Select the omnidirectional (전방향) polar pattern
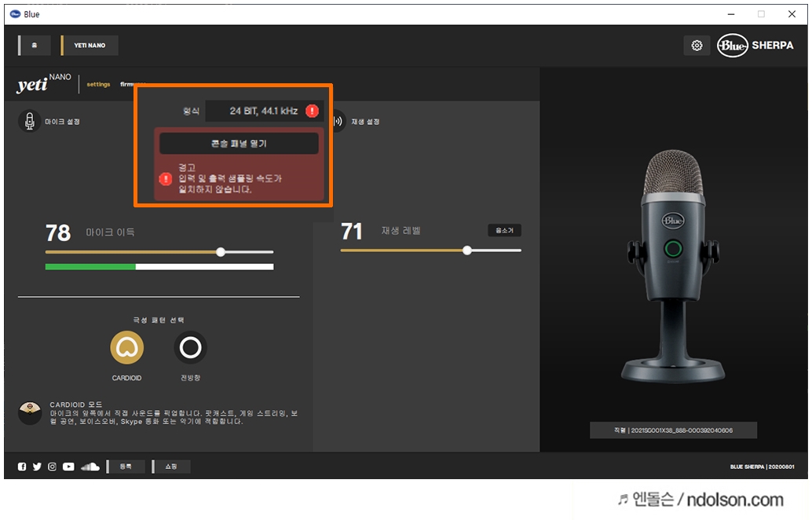The width and height of the screenshot is (812, 520). pos(191,347)
